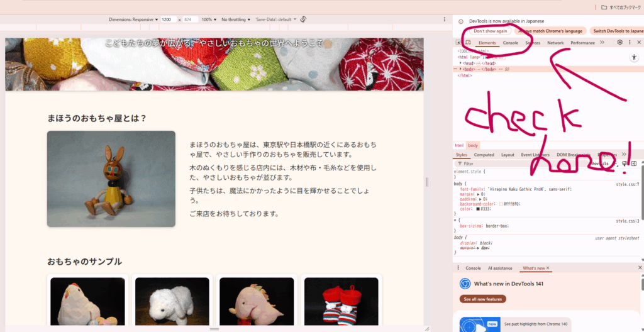Close the What's new drawer tab
Image resolution: width=644 pixels, height=332 pixels.
548,268
